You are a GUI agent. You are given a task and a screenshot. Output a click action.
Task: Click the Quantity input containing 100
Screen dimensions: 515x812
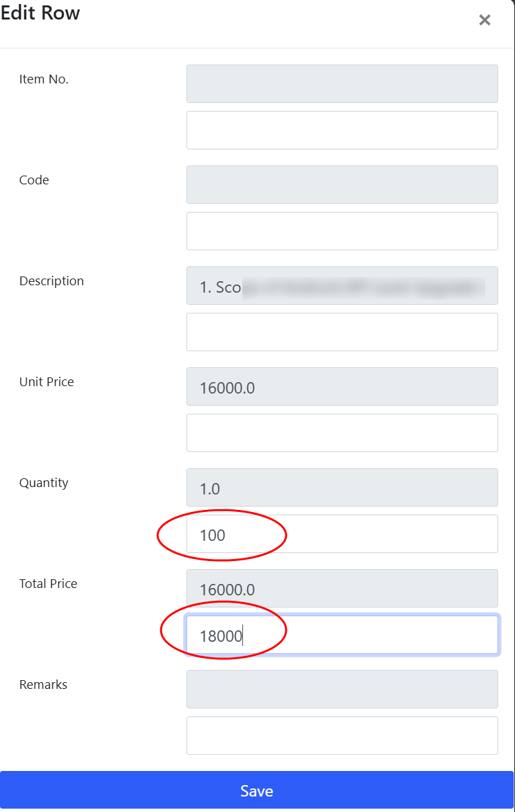[x=342, y=534]
